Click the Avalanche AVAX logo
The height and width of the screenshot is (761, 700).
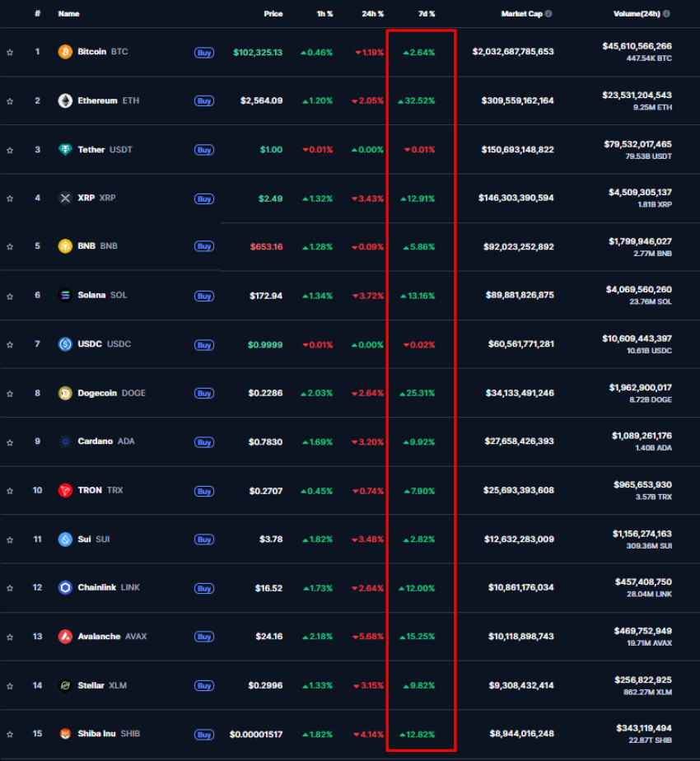click(x=63, y=636)
